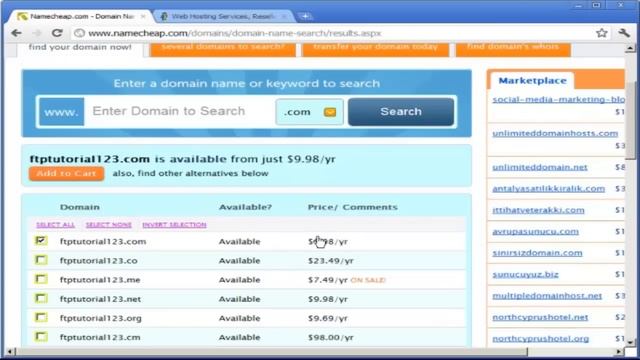Click the INVERT SELECTION link

pos(174,225)
